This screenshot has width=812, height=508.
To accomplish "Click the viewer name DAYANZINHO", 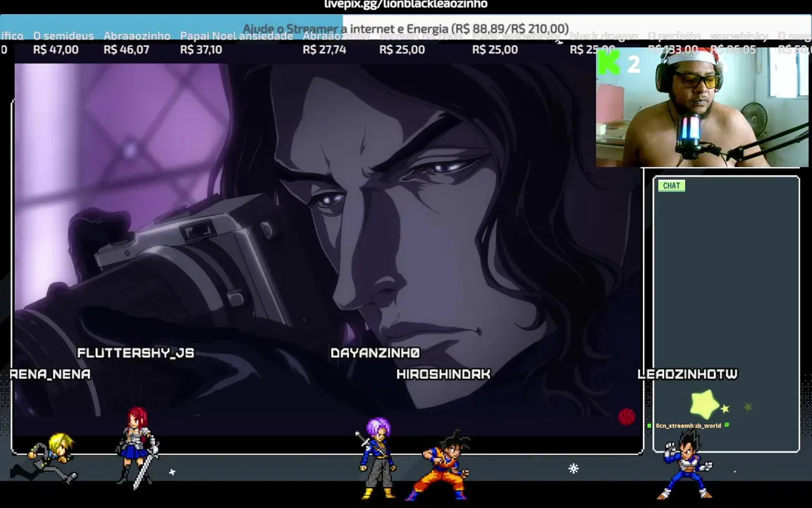I will point(376,353).
